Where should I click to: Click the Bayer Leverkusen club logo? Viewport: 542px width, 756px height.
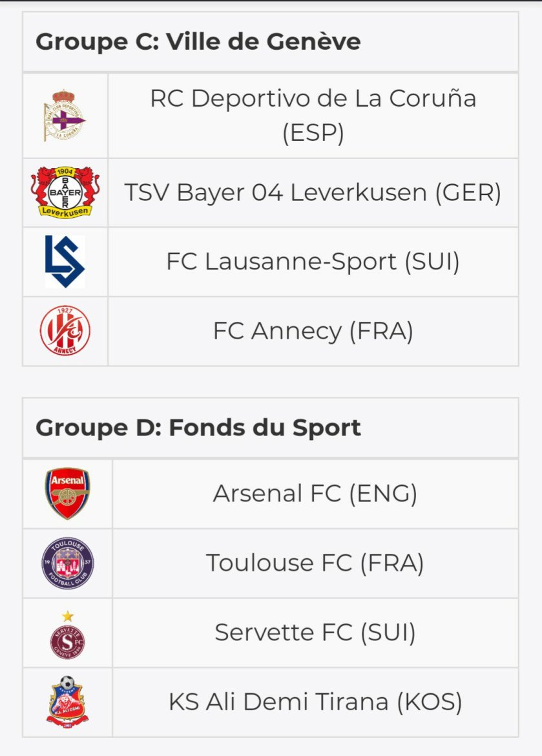(x=65, y=193)
